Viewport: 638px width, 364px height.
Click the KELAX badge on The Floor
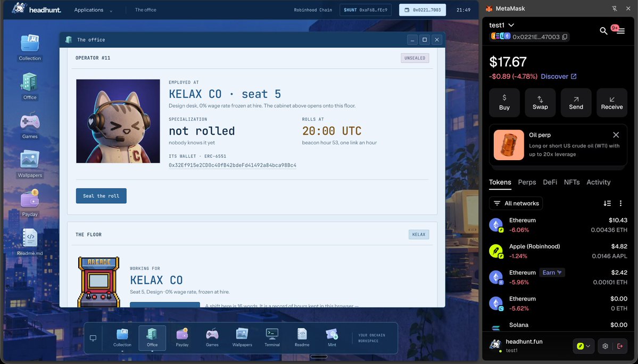click(x=419, y=235)
